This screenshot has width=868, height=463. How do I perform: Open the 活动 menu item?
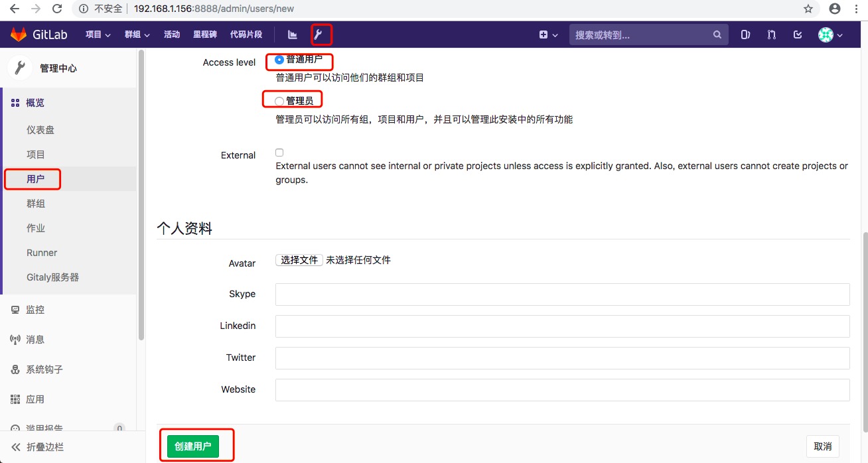click(172, 34)
